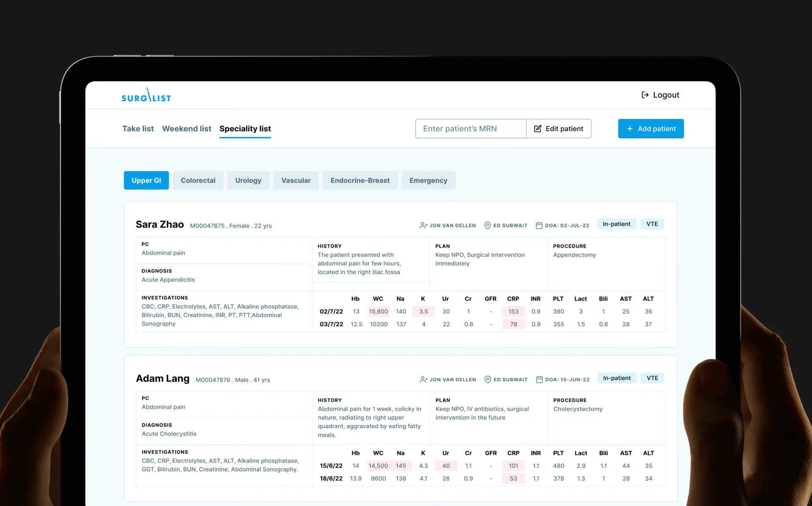This screenshot has height=506, width=812.
Task: Select the 15/6/22 lab row date
Action: (331, 466)
